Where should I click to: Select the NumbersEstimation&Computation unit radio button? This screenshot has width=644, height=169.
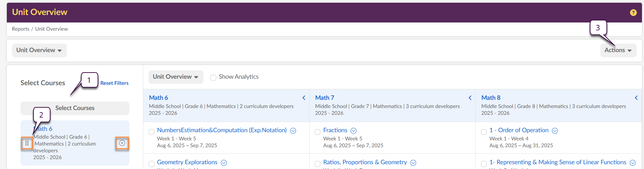point(152,132)
